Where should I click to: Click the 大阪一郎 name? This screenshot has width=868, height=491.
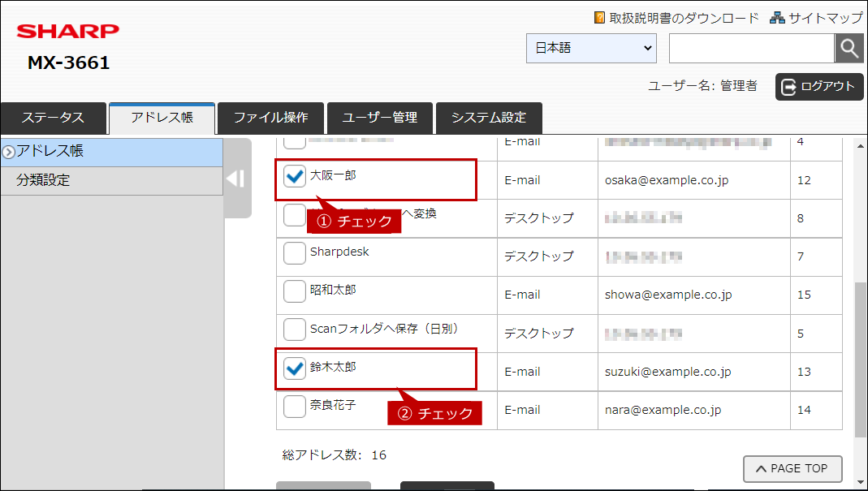[333, 176]
